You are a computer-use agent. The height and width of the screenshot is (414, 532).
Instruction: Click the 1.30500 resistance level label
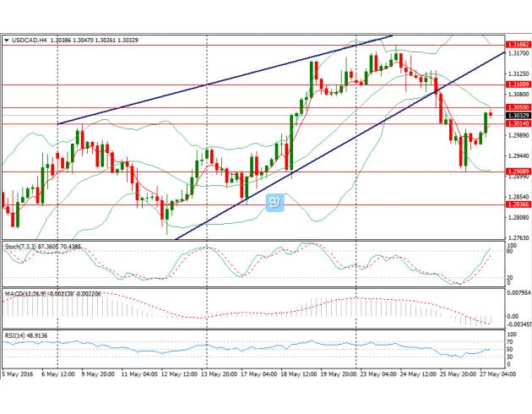tap(517, 107)
